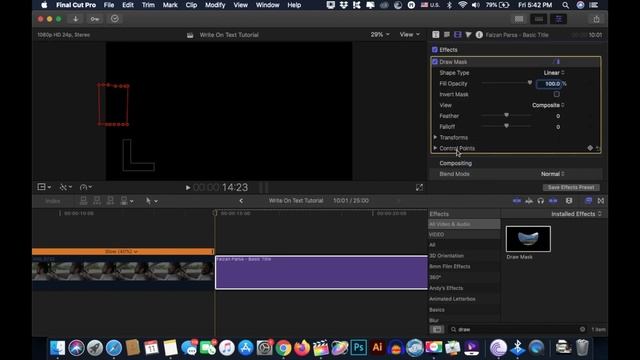This screenshot has width=640, height=360.
Task: Open the Blend Mode Normal dropdown
Action: (553, 174)
